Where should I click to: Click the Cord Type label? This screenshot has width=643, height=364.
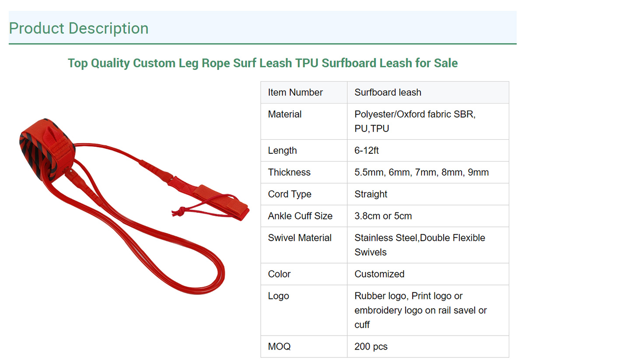tap(290, 194)
